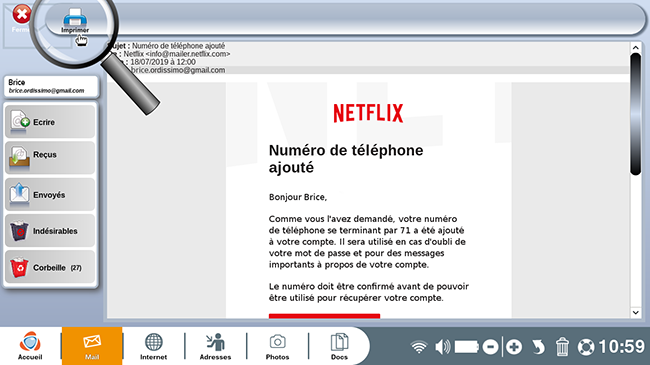Click the paragraph starting Le numéro doit être confirmé
This screenshot has width=650, height=365.
[x=369, y=292]
